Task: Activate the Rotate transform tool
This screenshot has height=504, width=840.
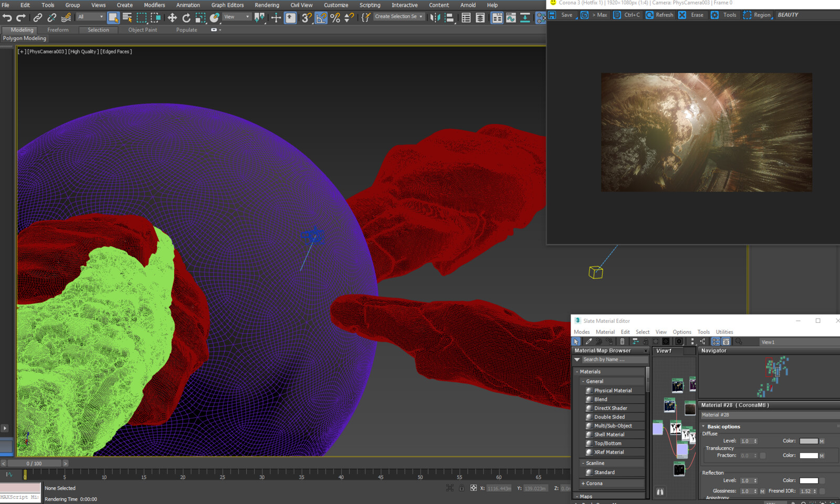Action: point(186,18)
